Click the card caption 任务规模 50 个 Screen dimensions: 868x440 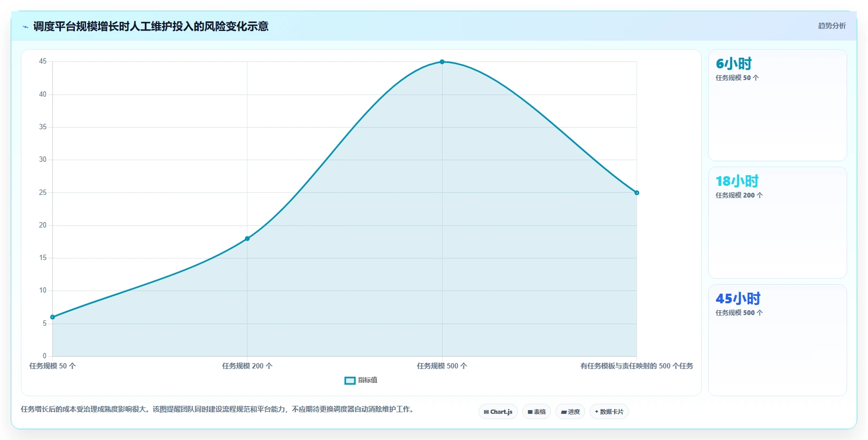click(x=737, y=78)
